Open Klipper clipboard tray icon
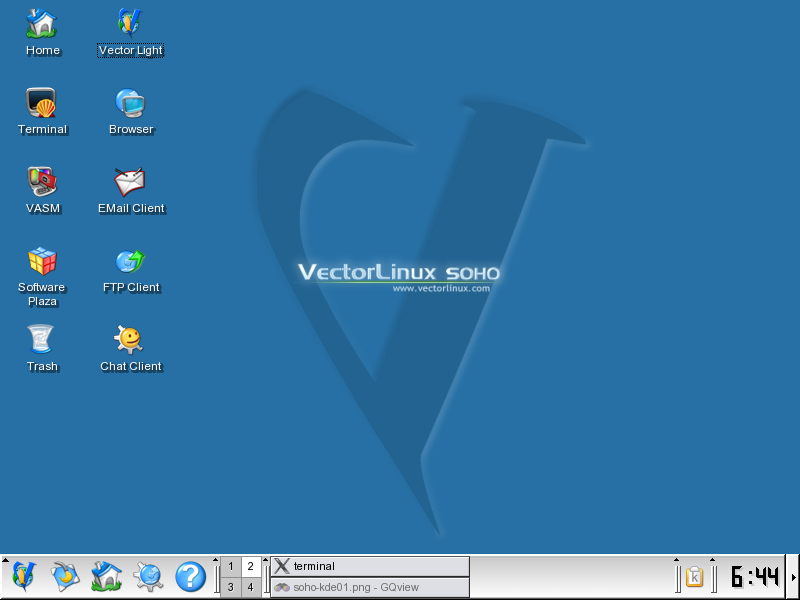 [695, 577]
